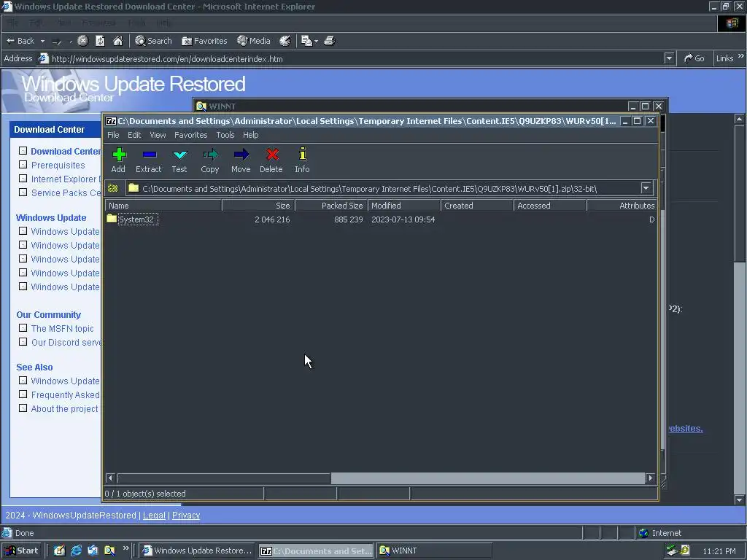The image size is (747, 560).
Task: Expand the Links toolbar chevron
Action: (740, 56)
